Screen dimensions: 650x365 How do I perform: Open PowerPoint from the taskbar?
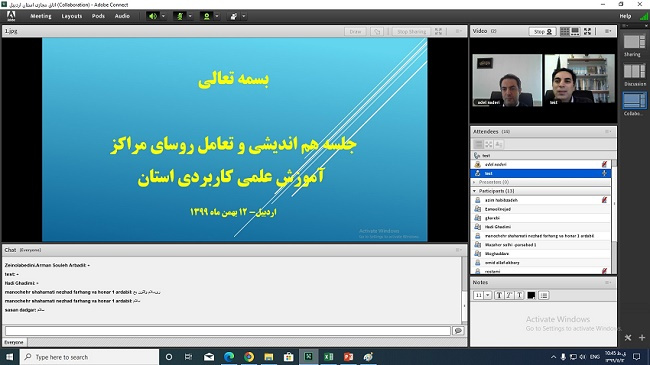(x=348, y=357)
